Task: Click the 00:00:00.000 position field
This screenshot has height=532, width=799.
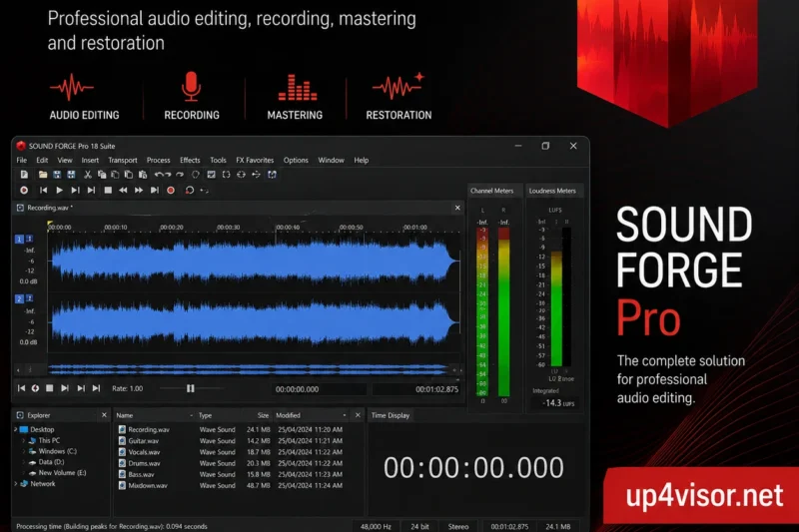Action: coord(319,389)
